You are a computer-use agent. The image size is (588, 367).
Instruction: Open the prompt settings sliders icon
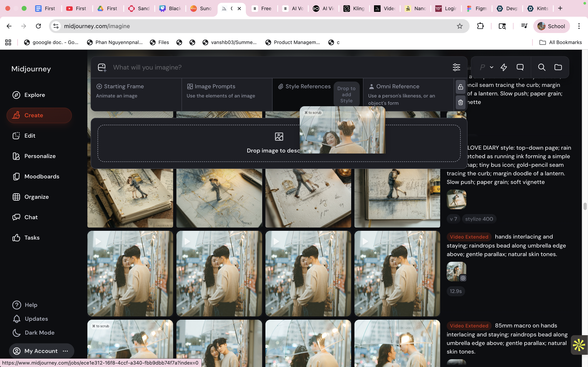tap(456, 67)
